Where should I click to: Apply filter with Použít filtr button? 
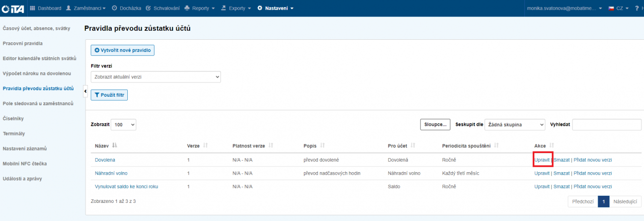(x=109, y=95)
